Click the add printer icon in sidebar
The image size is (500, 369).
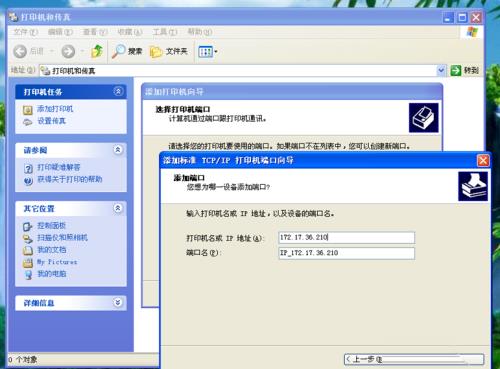click(x=28, y=109)
